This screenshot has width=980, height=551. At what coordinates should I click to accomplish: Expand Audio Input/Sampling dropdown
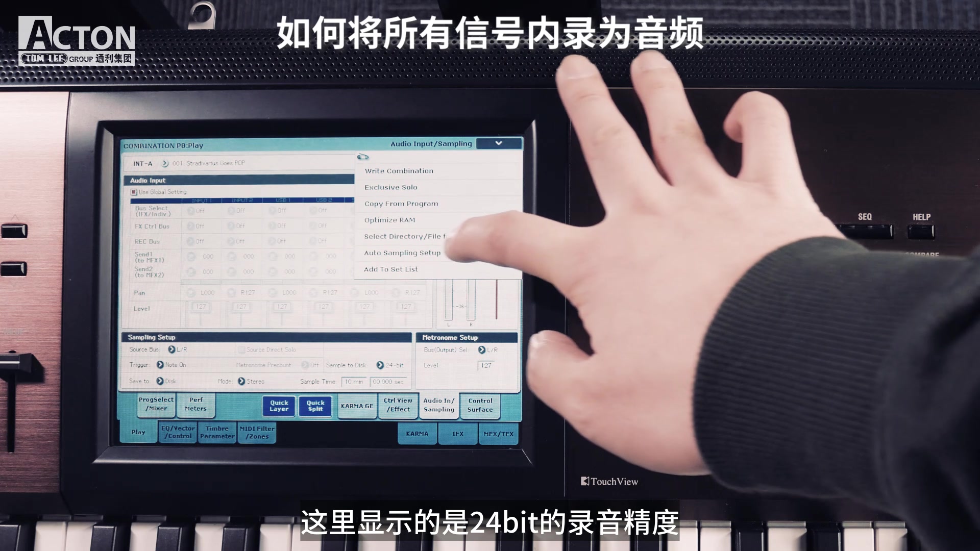pyautogui.click(x=499, y=143)
